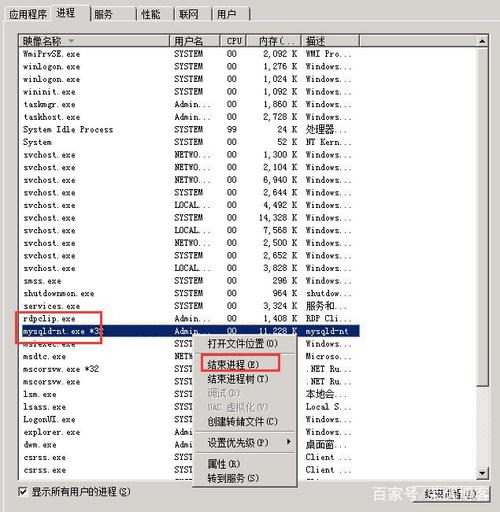
Task: Toggle 显示所有用户的进程(S) checkbox
Action: coord(23,491)
